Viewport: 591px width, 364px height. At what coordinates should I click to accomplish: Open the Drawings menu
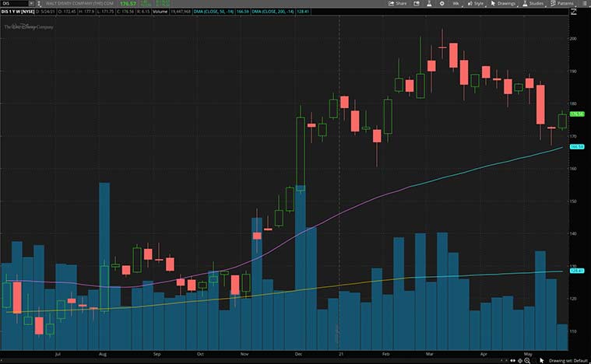tap(503, 3)
